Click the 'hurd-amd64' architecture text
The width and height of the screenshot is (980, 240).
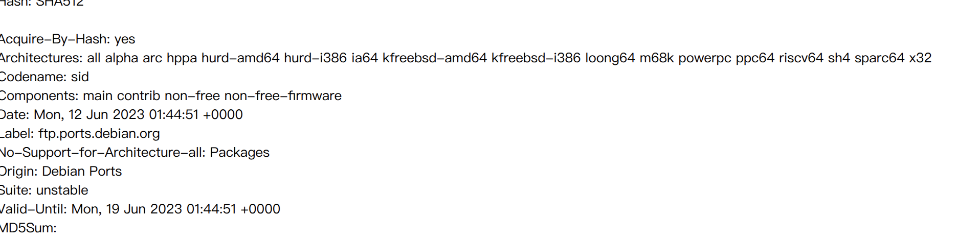[x=240, y=58]
